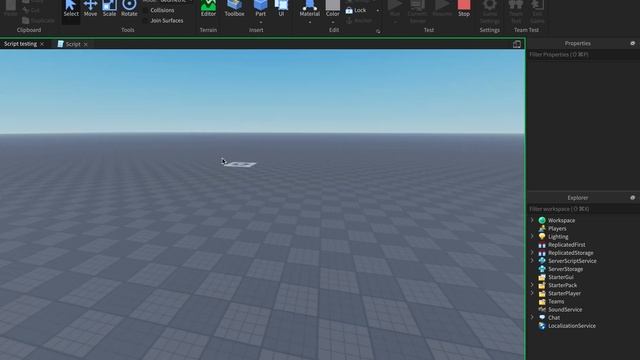The image size is (640, 360).
Task: Click the Teams folder icon
Action: tap(542, 302)
